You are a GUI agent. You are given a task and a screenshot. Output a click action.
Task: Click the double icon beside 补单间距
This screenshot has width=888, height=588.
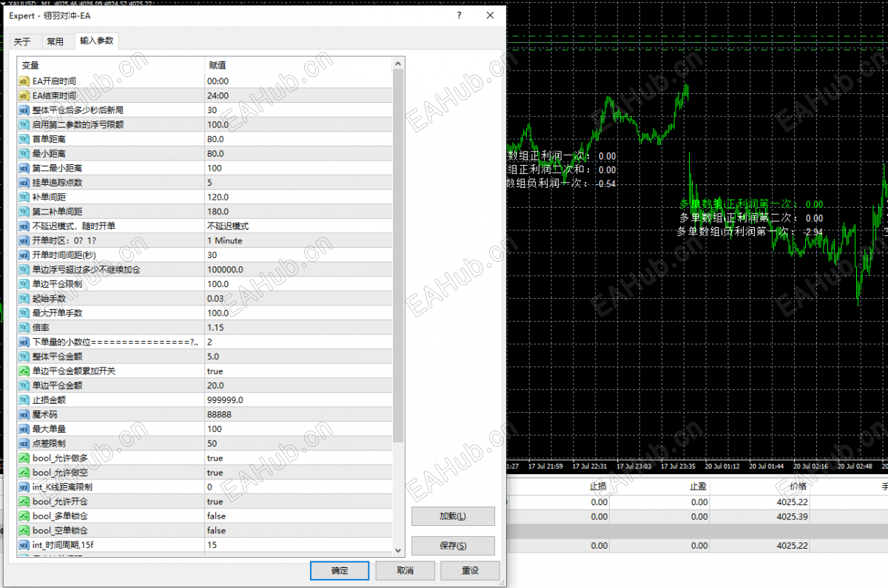point(24,197)
